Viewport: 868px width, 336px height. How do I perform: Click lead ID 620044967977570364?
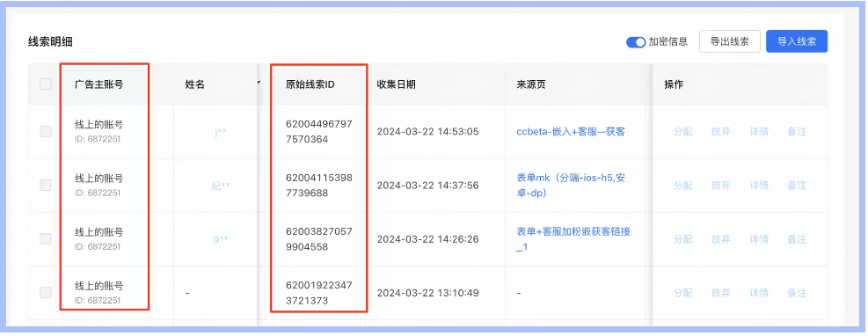coord(319,132)
